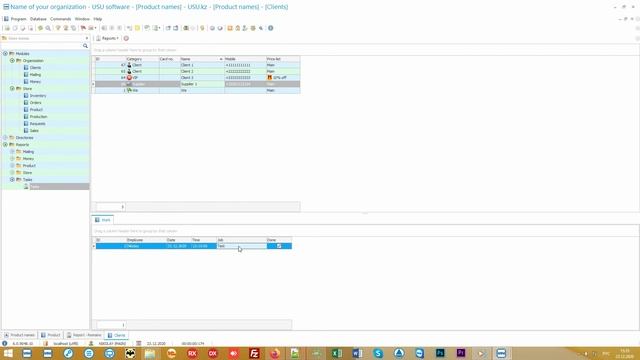The width and height of the screenshot is (640, 360).
Task: Expand the Product folder under Reports
Action: [12, 165]
